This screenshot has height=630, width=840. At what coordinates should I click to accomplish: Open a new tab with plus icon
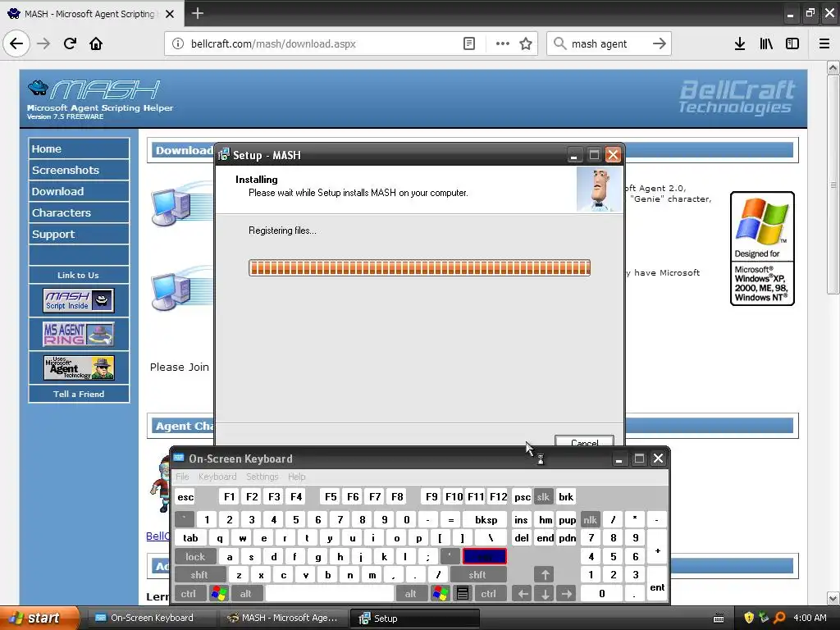(197, 13)
